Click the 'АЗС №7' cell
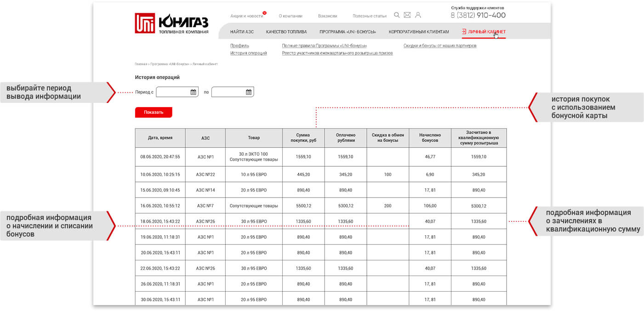644x311 pixels. pyautogui.click(x=205, y=206)
